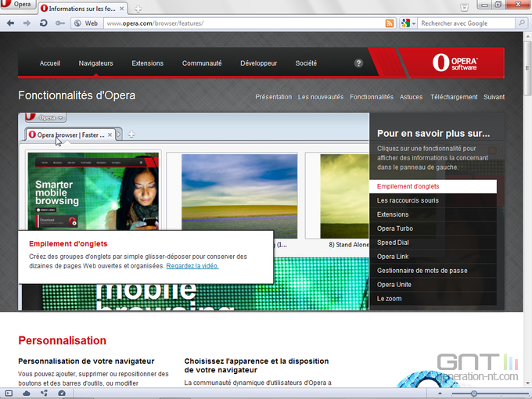The width and height of the screenshot is (532, 399).
Task: Toggle the Opera Turbo speedometer icon
Action: (62, 394)
